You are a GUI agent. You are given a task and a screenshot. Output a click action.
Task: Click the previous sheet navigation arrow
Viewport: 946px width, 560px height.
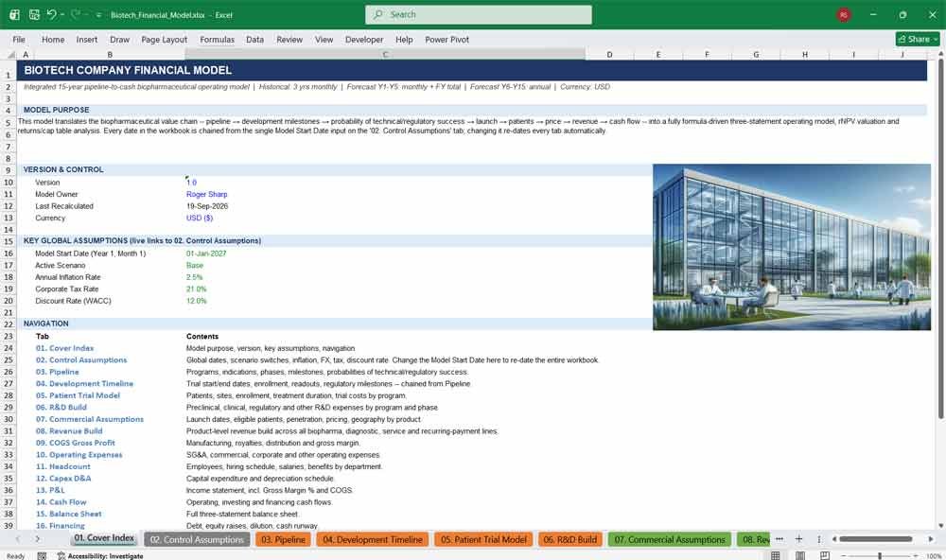[x=17, y=539]
